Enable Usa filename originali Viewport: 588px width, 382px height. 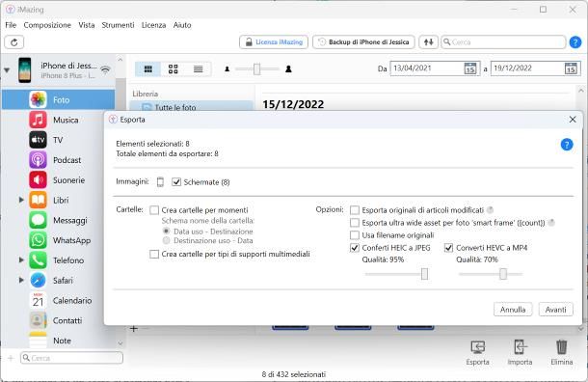pos(355,235)
